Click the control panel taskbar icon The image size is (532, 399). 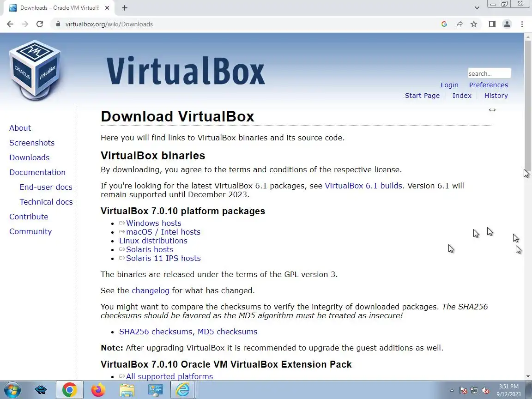[x=155, y=390]
